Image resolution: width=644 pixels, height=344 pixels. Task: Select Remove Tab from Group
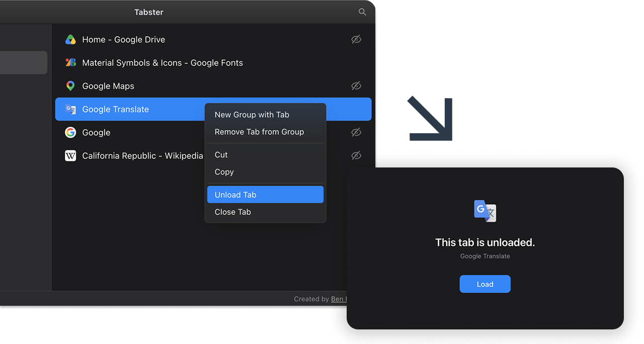pyautogui.click(x=265, y=132)
